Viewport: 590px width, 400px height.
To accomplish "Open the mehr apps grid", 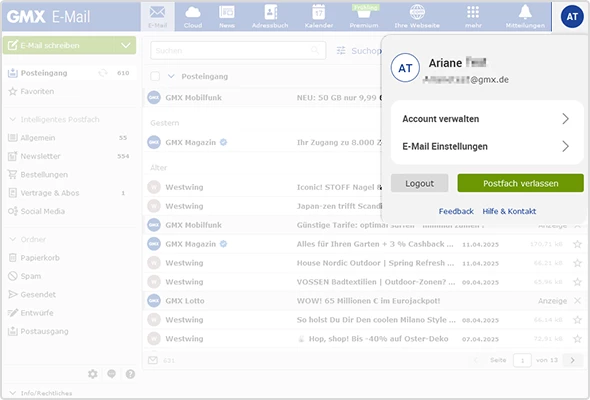I will pyautogui.click(x=473, y=17).
